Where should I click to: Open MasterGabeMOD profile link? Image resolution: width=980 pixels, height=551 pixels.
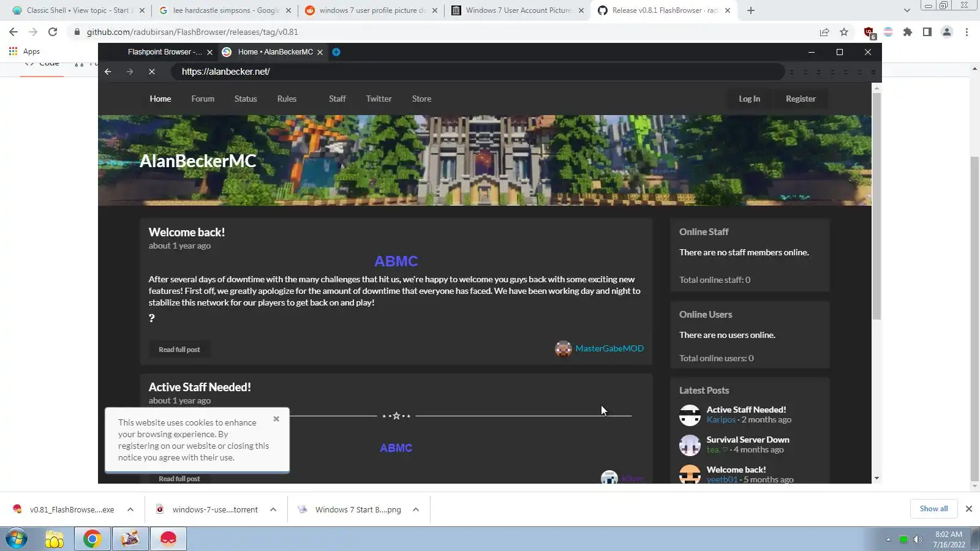click(609, 348)
